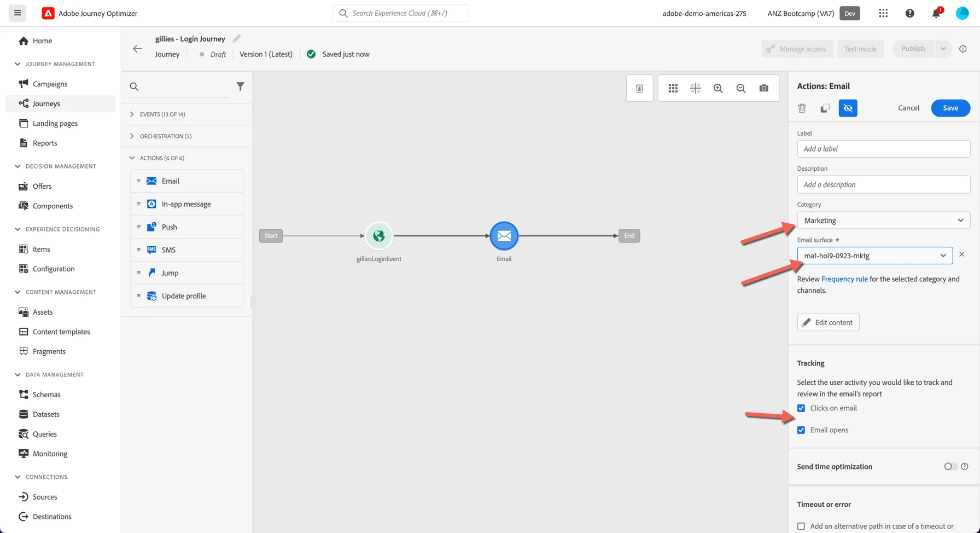This screenshot has width=980, height=533.
Task: Open the user profile avatar
Action: pos(962,13)
